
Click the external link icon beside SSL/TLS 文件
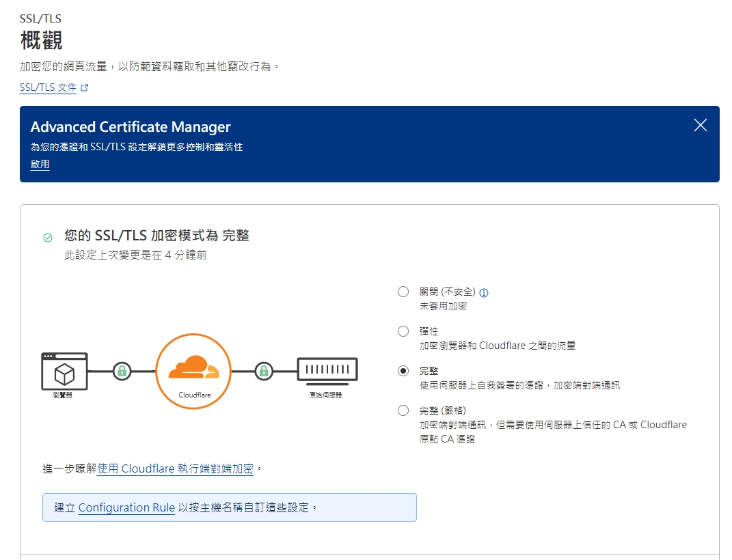[85, 87]
